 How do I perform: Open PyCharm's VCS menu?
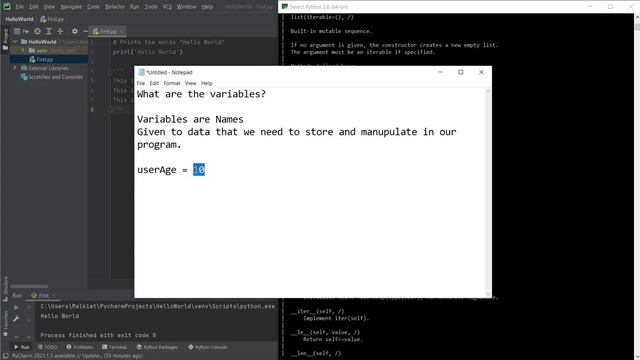pyautogui.click(x=167, y=7)
